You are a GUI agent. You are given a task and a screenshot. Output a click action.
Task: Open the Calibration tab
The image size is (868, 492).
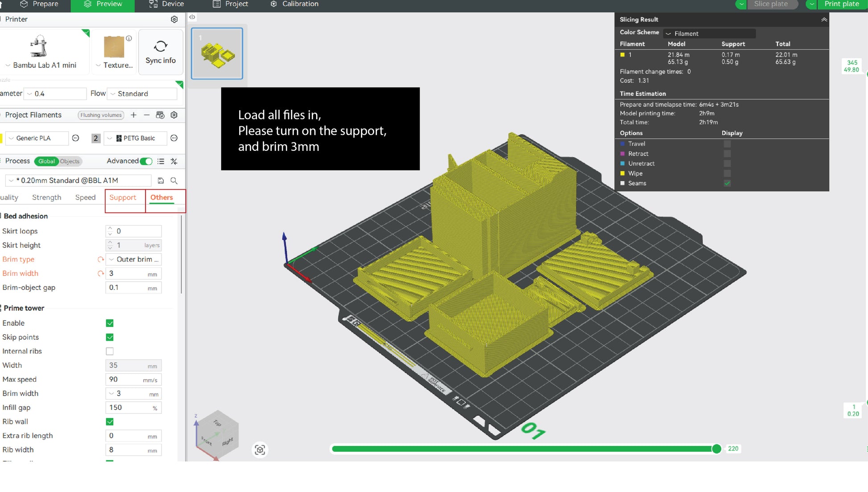[294, 4]
